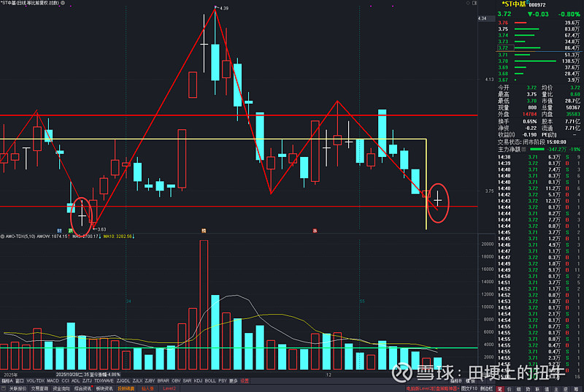Click the round dropdown icon beside chart title

point(63,3)
